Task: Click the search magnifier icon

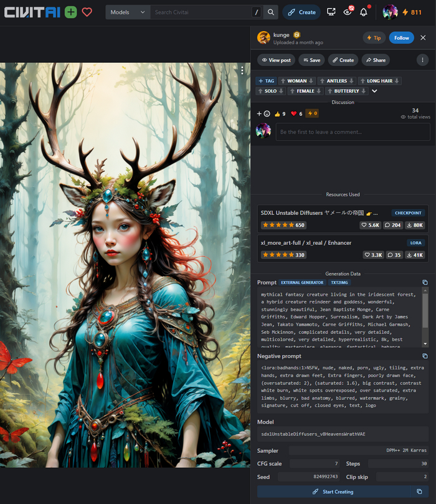Action: coord(271,12)
